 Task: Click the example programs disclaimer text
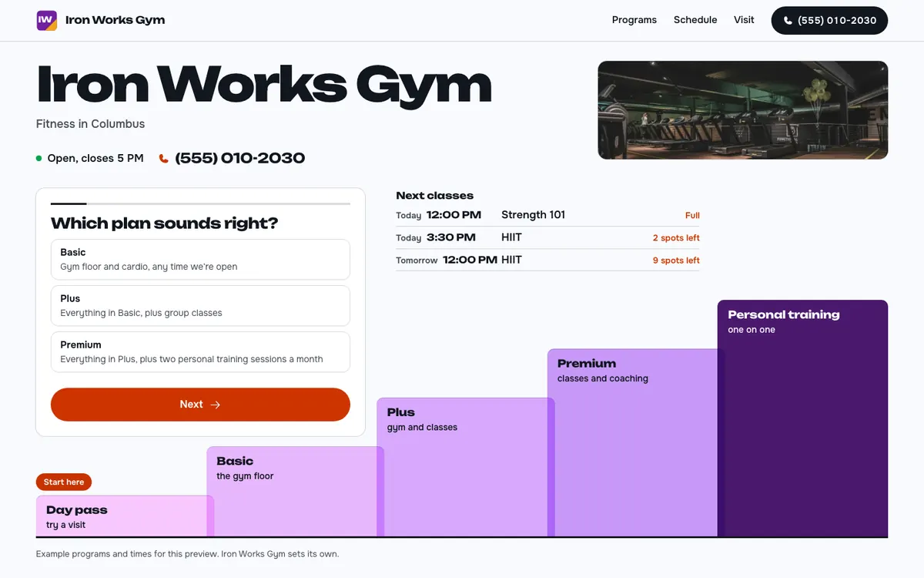187,554
